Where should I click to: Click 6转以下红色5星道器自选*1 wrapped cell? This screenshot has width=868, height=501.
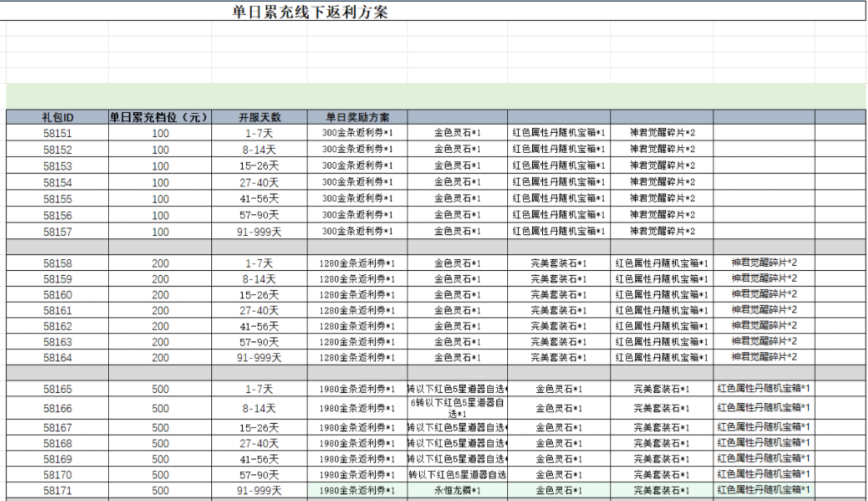(457, 408)
